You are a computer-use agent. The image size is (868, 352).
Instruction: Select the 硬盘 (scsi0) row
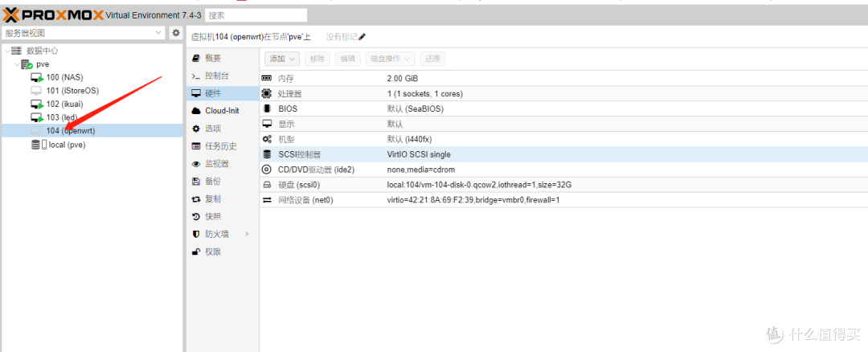[x=563, y=185]
